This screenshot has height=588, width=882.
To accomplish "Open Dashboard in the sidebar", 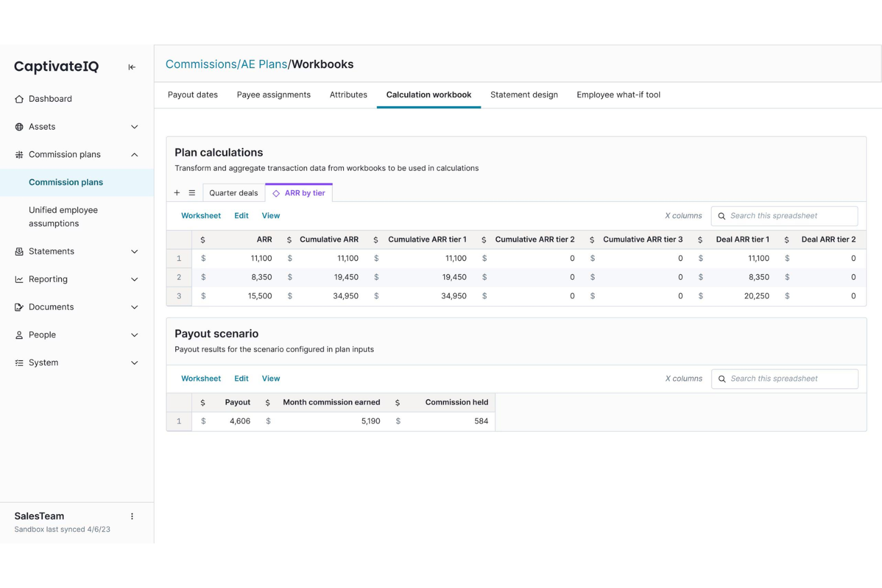I will [50, 99].
